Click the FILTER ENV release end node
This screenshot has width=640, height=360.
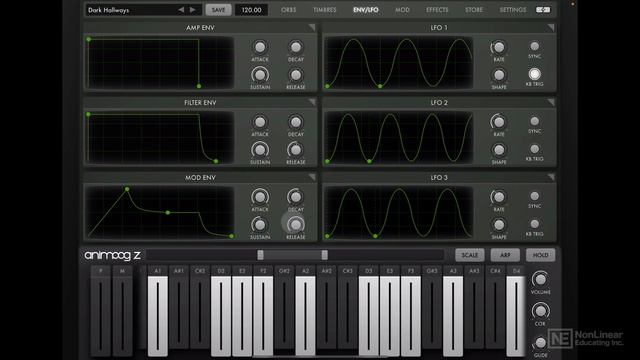point(216,161)
